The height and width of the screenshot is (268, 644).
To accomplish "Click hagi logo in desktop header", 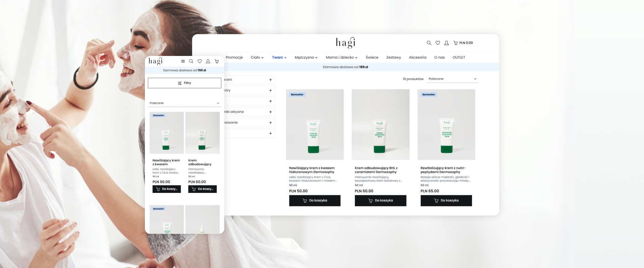I will click(x=345, y=43).
